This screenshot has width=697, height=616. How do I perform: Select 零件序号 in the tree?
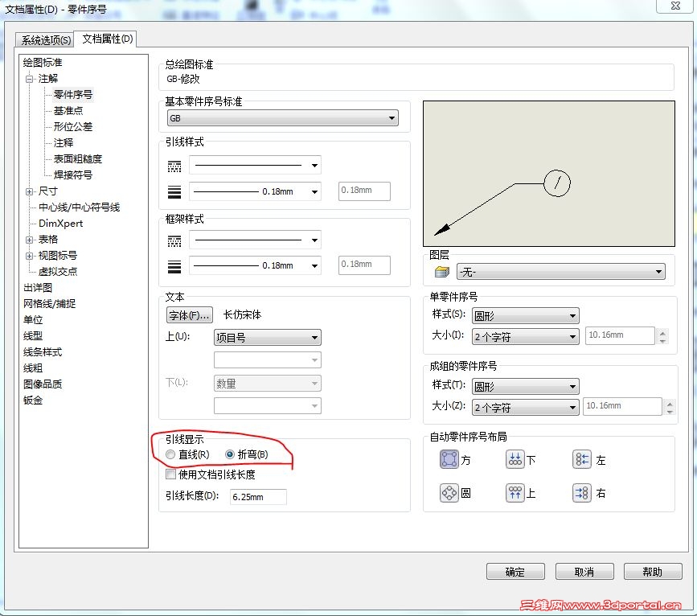pyautogui.click(x=73, y=94)
